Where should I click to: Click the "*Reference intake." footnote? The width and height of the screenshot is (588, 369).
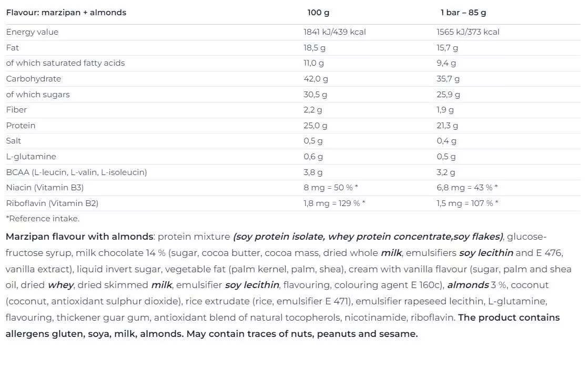pyautogui.click(x=43, y=219)
